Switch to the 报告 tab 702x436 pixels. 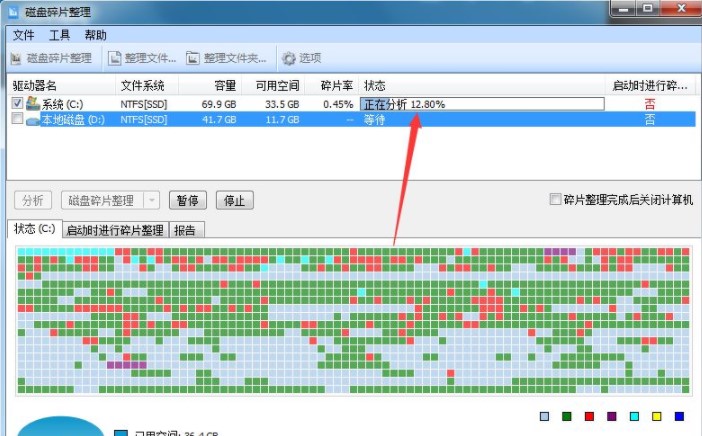click(186, 230)
